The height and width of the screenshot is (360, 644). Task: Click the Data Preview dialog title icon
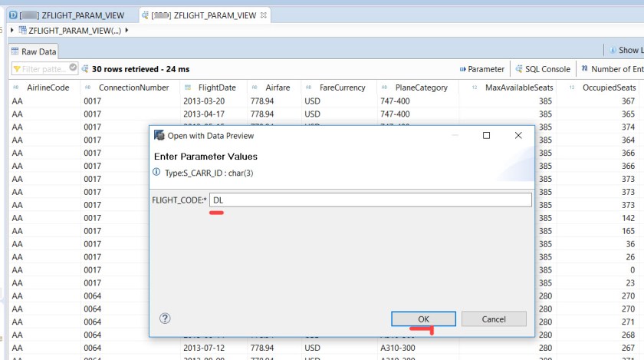click(159, 135)
